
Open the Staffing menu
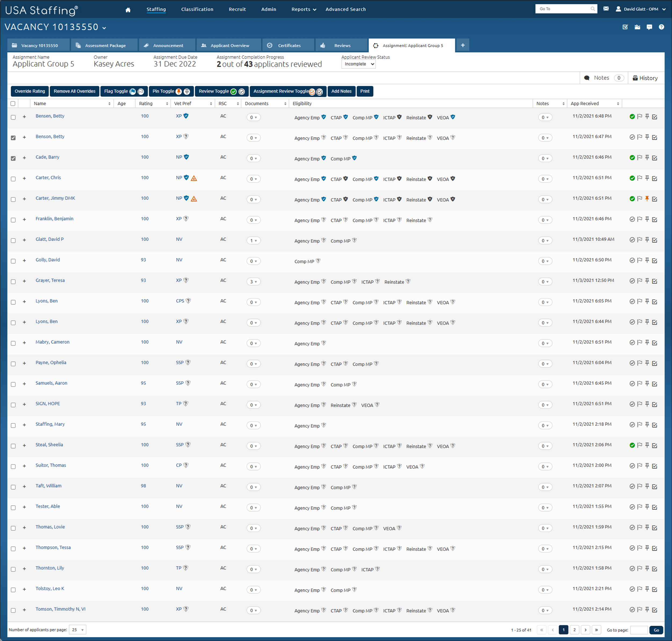pyautogui.click(x=156, y=9)
